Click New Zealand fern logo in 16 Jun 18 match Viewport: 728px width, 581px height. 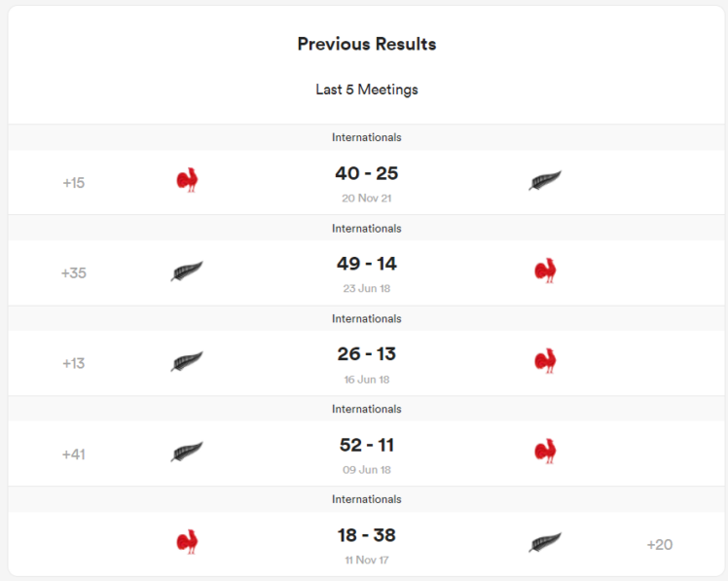187,362
